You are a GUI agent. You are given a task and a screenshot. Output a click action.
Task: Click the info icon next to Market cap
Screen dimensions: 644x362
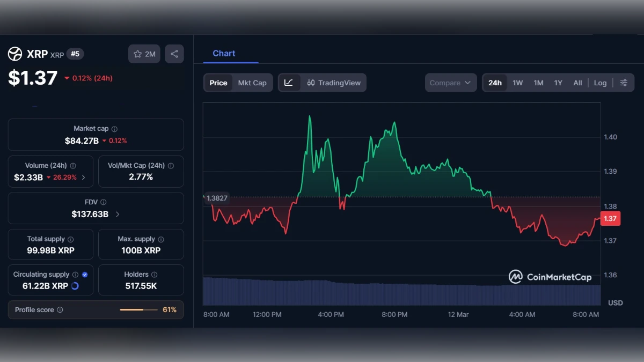pyautogui.click(x=114, y=128)
